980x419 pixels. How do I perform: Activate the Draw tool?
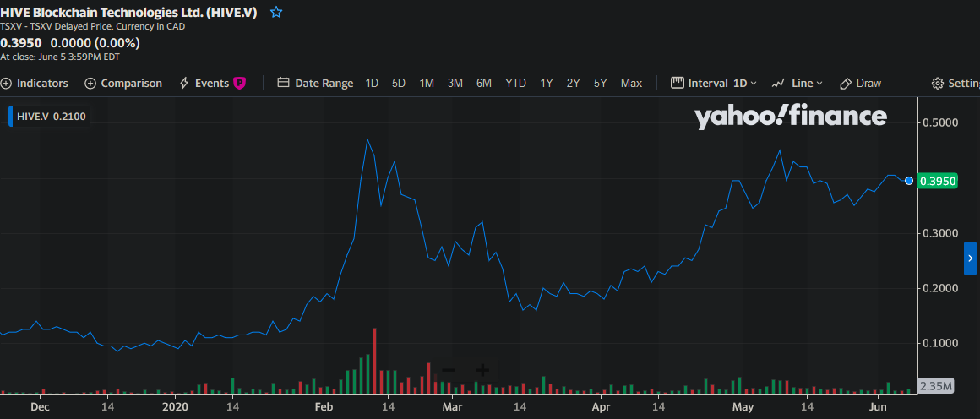tap(860, 83)
